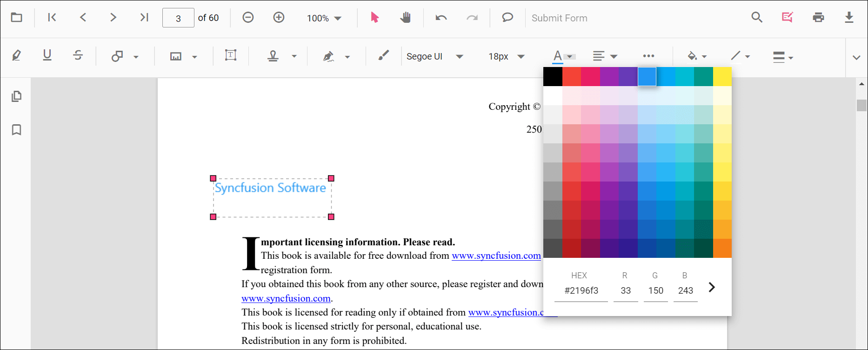Go to the next page

pyautogui.click(x=113, y=18)
